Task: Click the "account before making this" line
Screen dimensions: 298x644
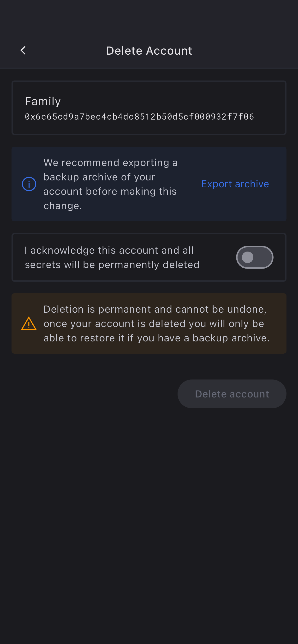Action: coord(110,191)
